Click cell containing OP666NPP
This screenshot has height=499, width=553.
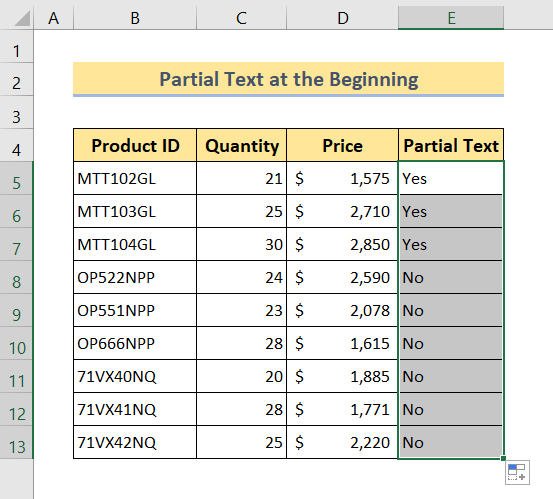point(135,343)
